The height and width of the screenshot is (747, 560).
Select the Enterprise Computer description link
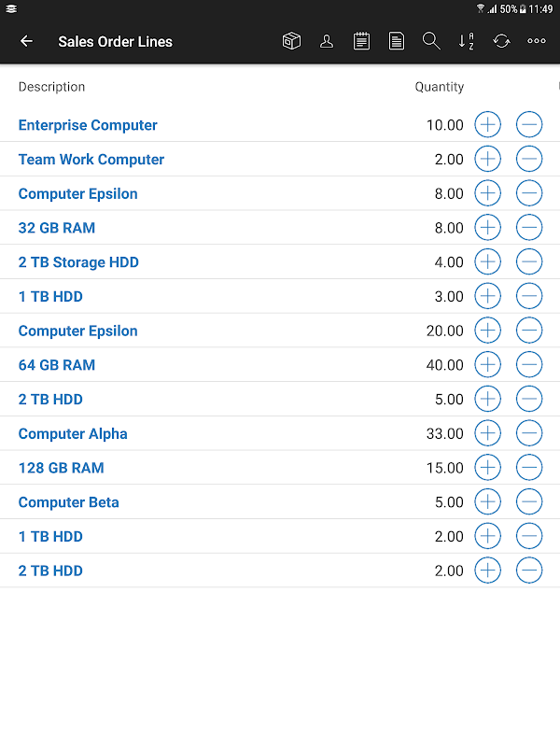88,125
